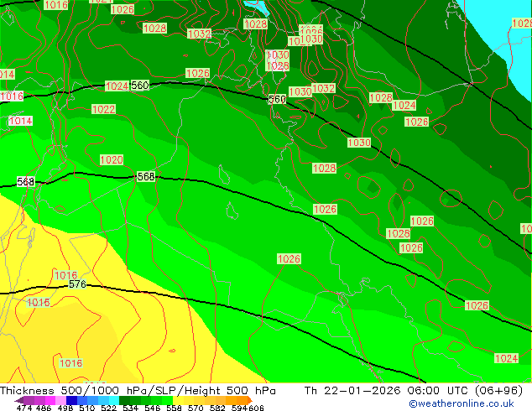Screen dimensions: 532x411
Task: Click the legend value 570
Action: (x=196, y=408)
